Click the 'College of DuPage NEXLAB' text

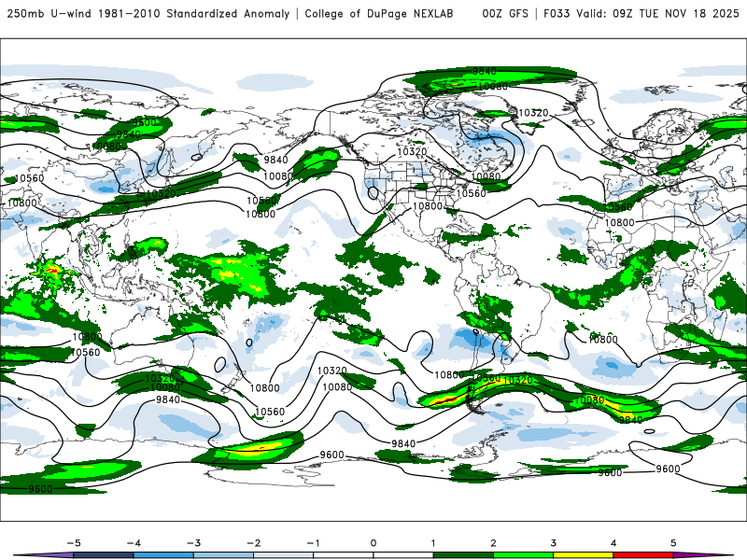click(379, 13)
